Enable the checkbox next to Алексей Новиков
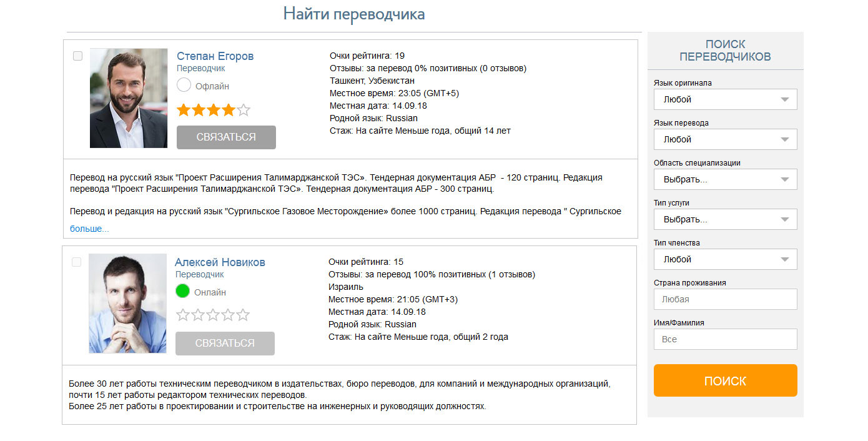 (x=77, y=262)
